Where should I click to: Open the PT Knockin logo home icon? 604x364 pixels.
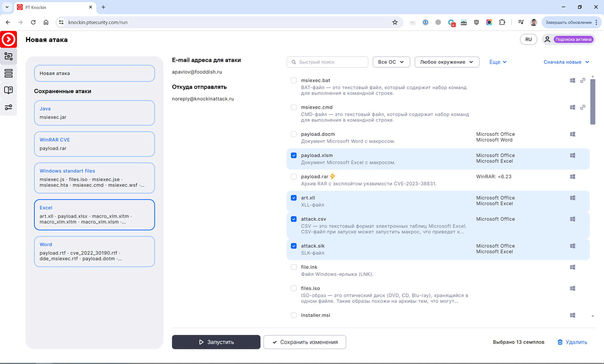coord(9,39)
